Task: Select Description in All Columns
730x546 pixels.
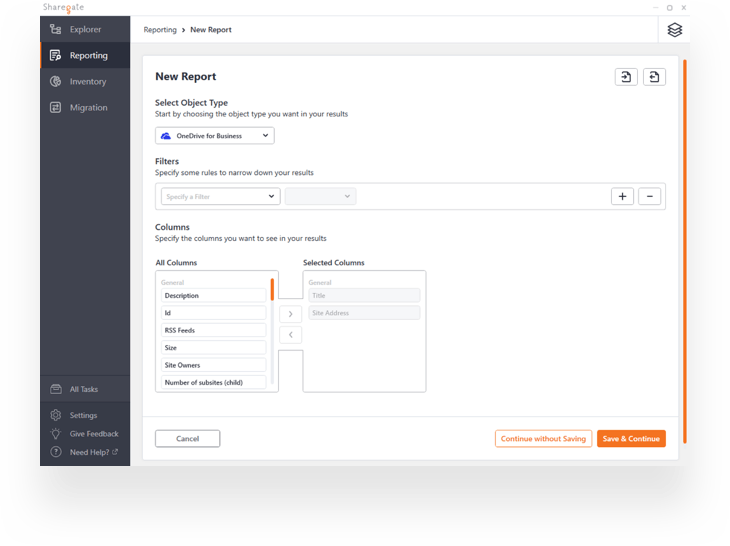Action: [x=214, y=296]
